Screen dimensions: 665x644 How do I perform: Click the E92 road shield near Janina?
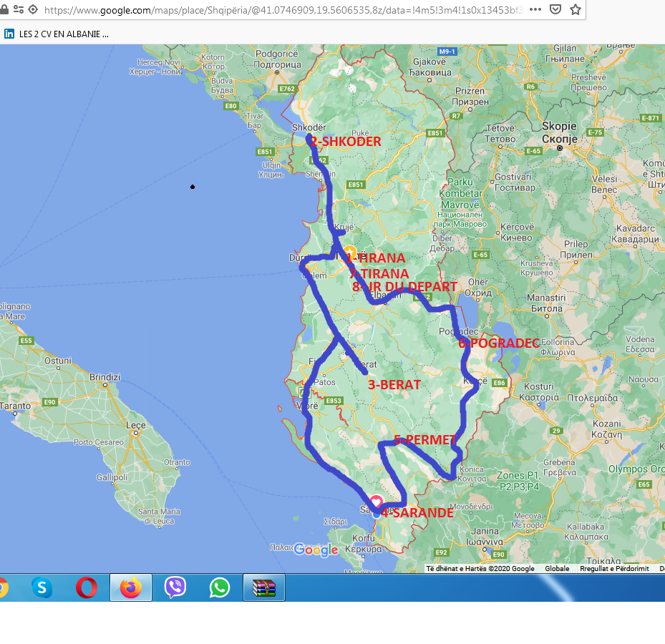click(442, 552)
